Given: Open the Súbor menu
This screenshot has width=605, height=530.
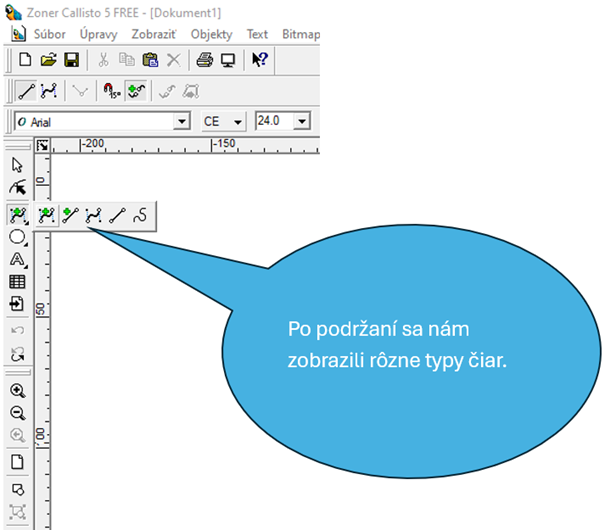Looking at the screenshot, I should click(x=50, y=34).
